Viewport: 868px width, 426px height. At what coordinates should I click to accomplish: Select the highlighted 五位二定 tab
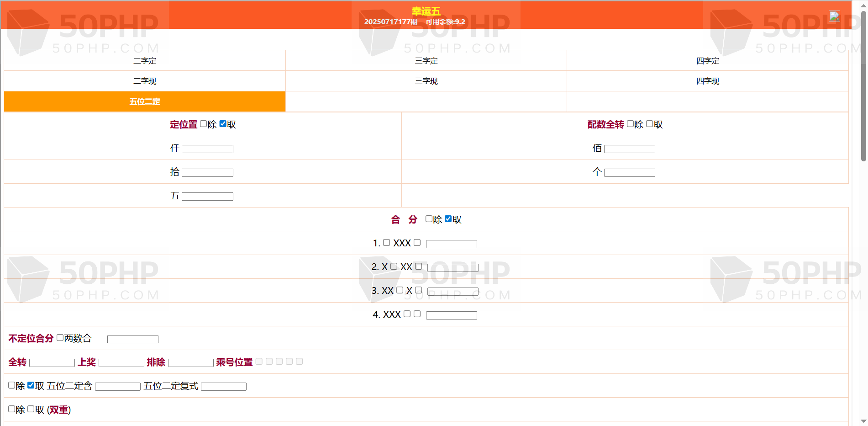pyautogui.click(x=145, y=101)
